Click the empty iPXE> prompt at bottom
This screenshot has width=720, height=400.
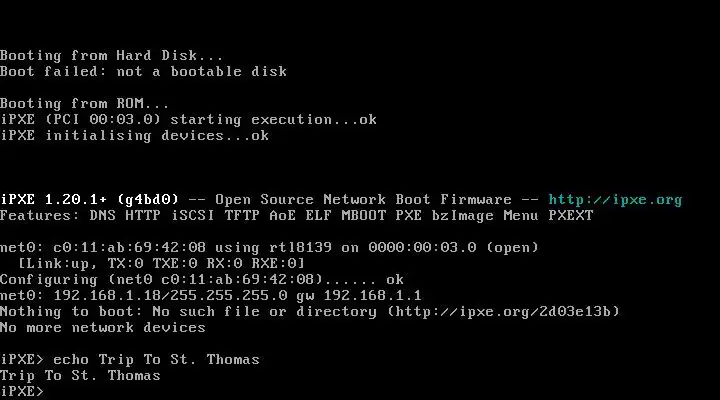[22, 391]
